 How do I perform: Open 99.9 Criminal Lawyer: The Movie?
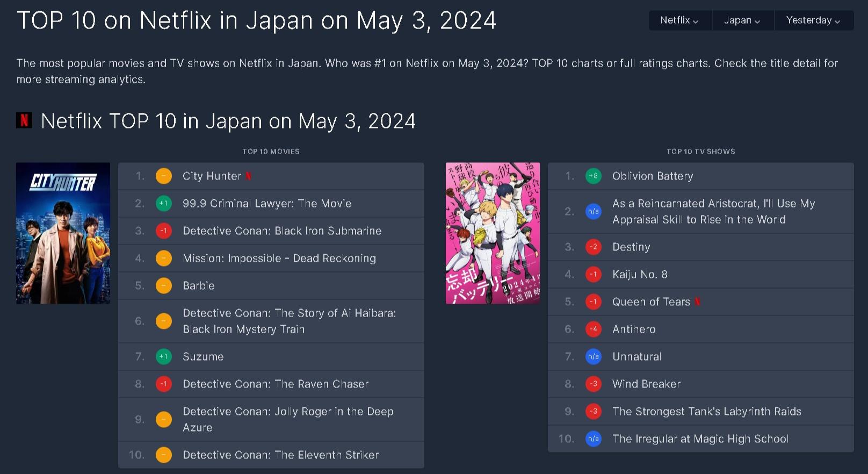(x=267, y=204)
